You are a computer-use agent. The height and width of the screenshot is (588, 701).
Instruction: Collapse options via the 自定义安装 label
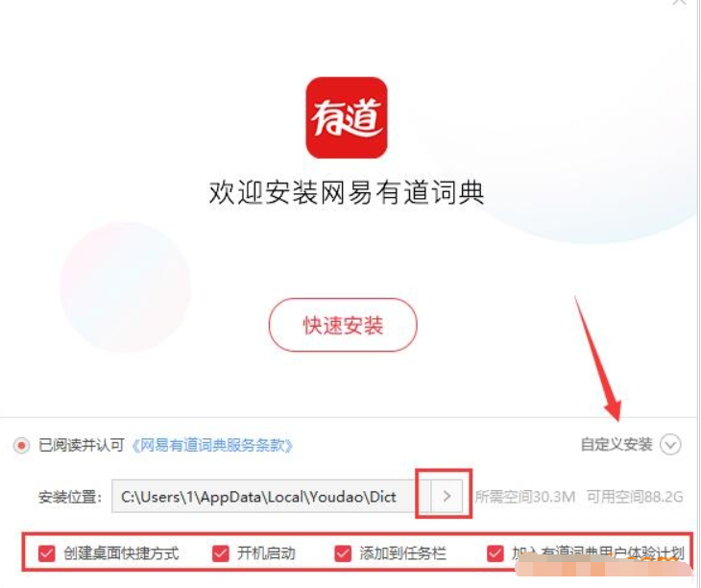click(x=616, y=445)
